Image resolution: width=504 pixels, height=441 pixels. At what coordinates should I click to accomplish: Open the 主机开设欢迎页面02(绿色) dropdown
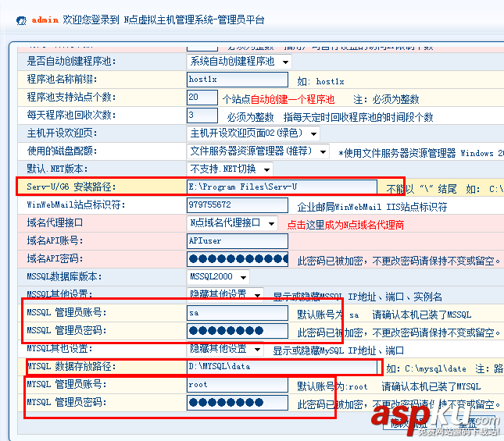[x=253, y=133]
